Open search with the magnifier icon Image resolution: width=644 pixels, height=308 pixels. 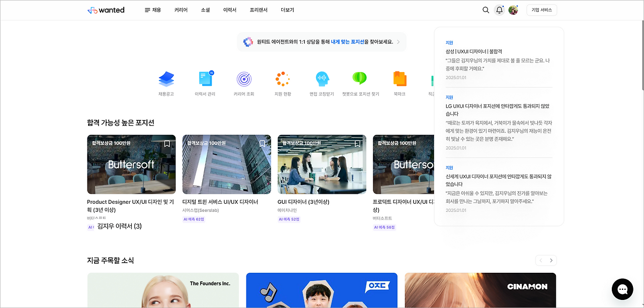click(486, 10)
